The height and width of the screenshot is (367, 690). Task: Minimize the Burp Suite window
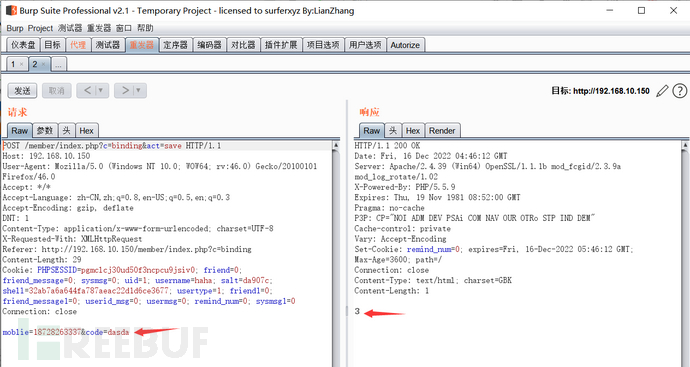[x=609, y=10]
